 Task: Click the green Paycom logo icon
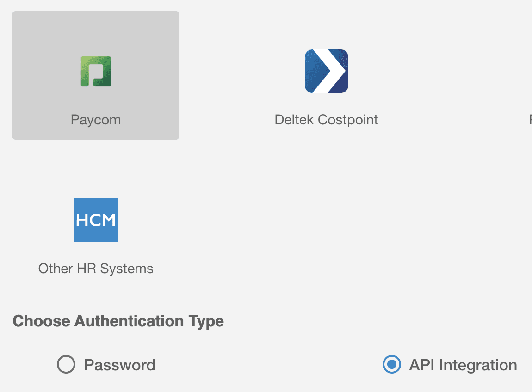coord(96,72)
